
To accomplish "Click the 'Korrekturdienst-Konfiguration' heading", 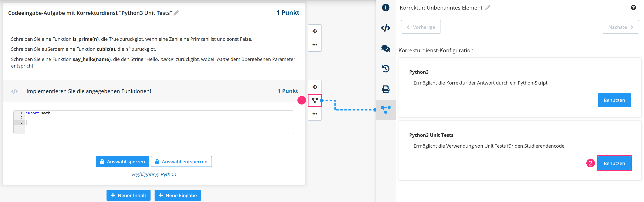I will (436, 50).
